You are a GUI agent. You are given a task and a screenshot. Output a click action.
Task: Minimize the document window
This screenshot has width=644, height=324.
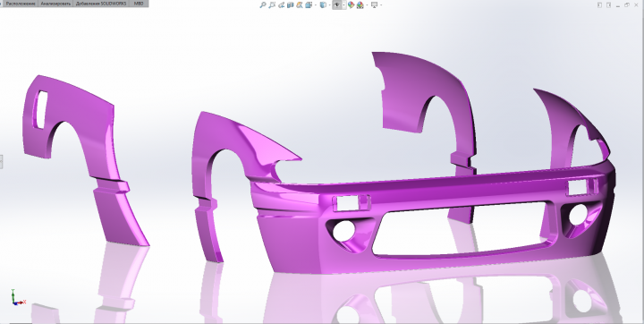point(618,5)
